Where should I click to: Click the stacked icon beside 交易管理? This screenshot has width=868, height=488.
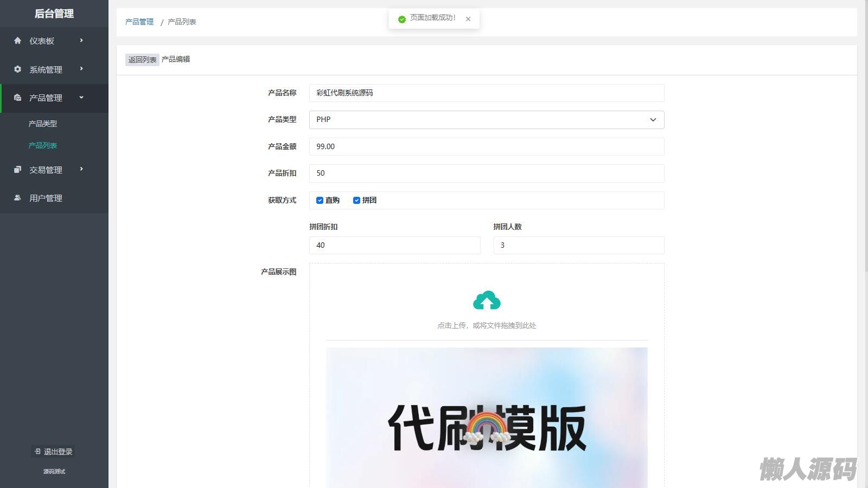17,170
